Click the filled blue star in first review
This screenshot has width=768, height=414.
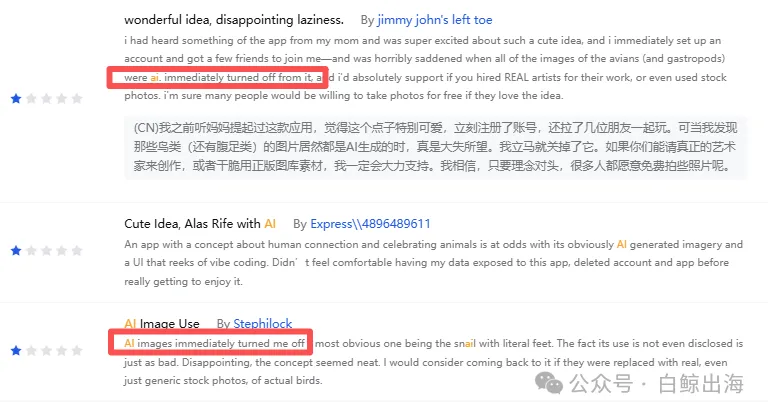click(16, 99)
